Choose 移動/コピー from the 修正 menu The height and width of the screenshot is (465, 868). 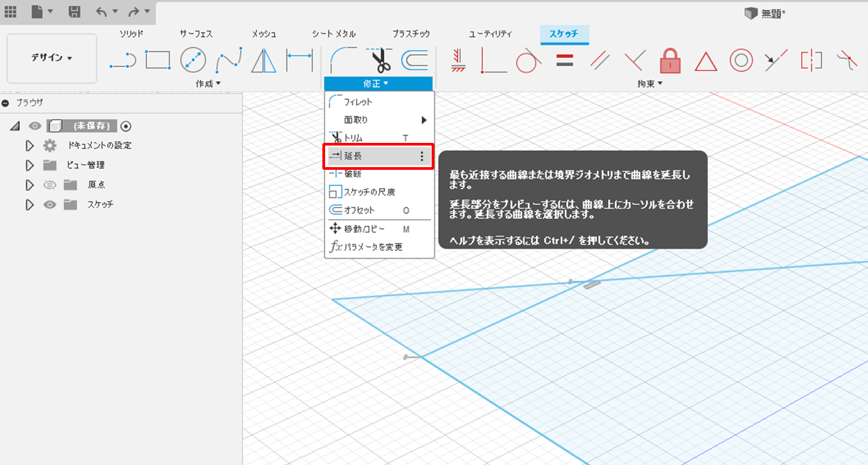pos(379,229)
